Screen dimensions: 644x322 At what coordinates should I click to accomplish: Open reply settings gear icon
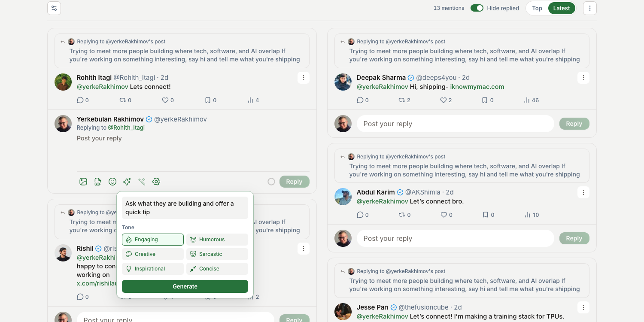coord(156,182)
